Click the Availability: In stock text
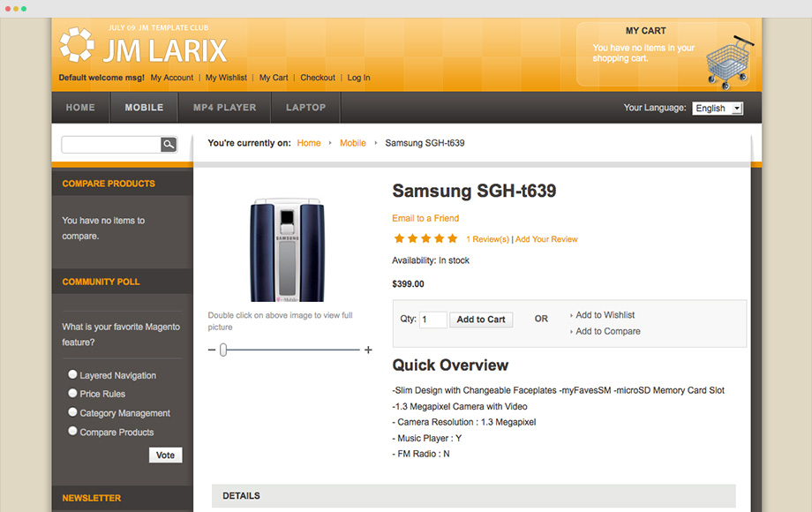Screen dimensions: 812x512 (x=431, y=260)
